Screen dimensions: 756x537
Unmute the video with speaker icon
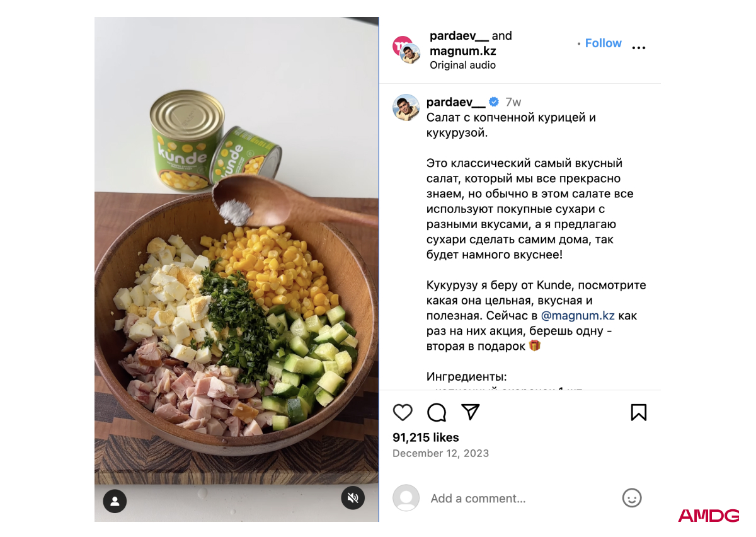353,498
